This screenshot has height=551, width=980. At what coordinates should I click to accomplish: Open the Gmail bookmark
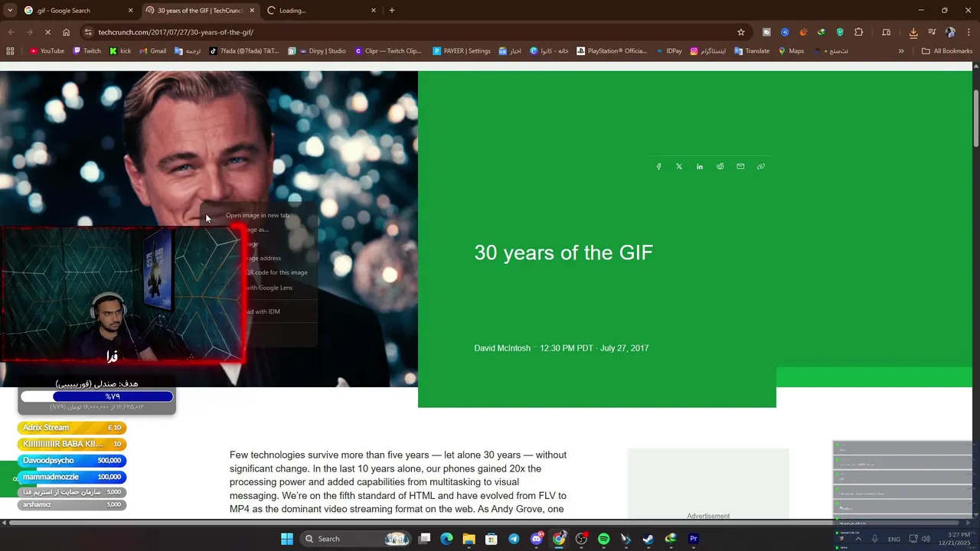(152, 51)
